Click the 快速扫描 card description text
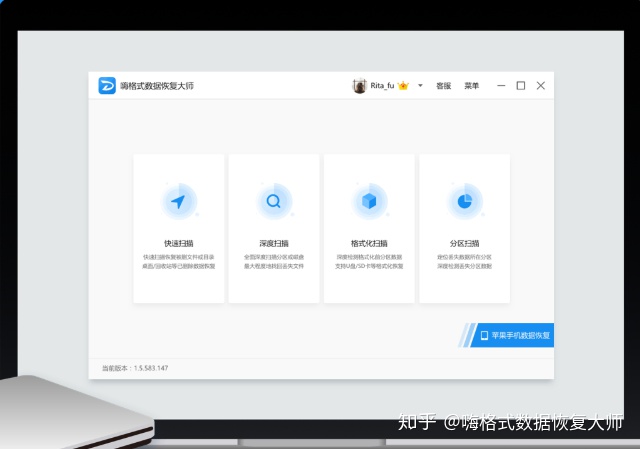 coord(179,262)
